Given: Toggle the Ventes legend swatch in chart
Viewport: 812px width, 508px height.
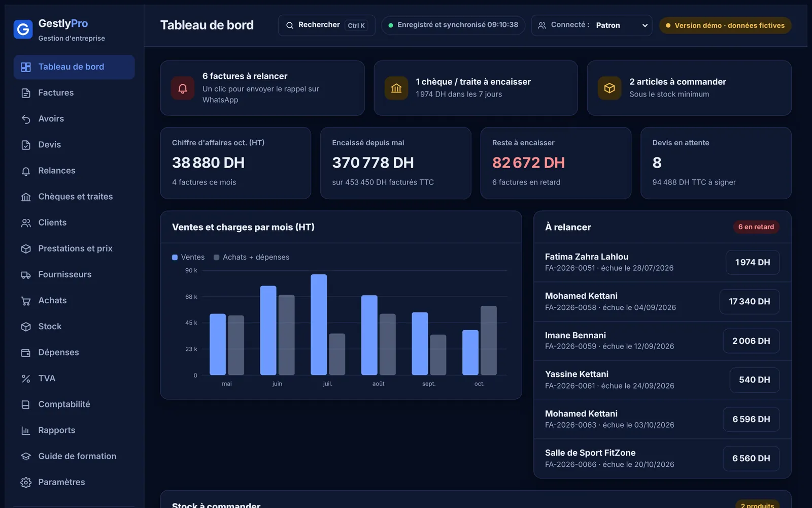Looking at the screenshot, I should click(x=175, y=258).
